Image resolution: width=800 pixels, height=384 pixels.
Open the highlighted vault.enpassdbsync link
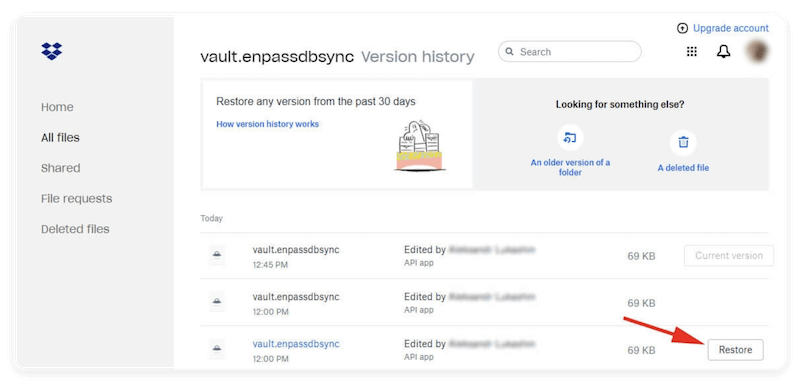[296, 344]
